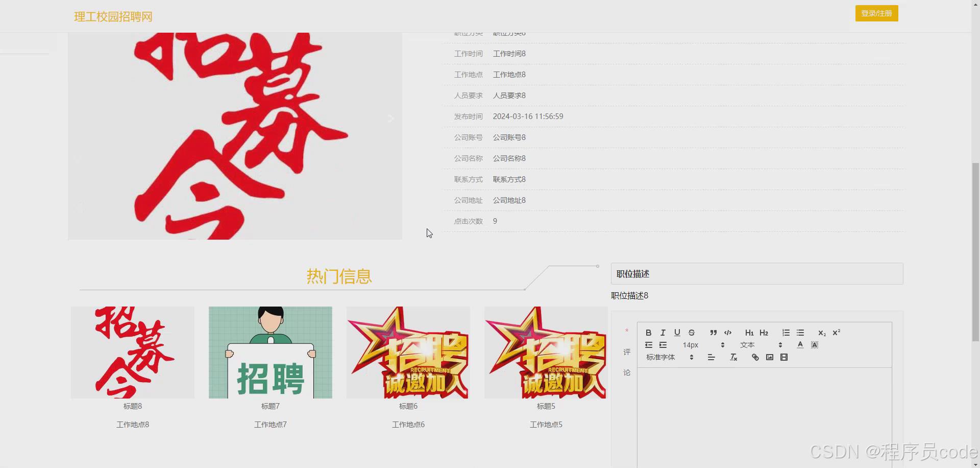Screen dimensions: 980x468
Task: View the 标题6 recruitment poster thumbnail
Action: click(x=408, y=353)
